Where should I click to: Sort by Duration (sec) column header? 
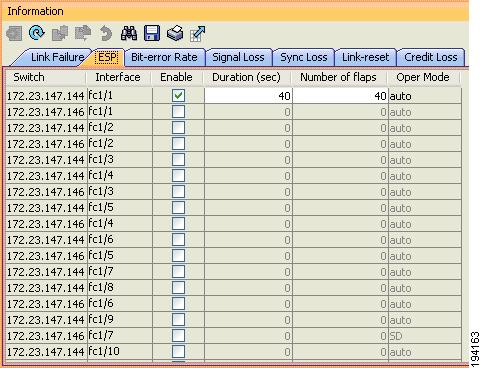click(x=247, y=77)
